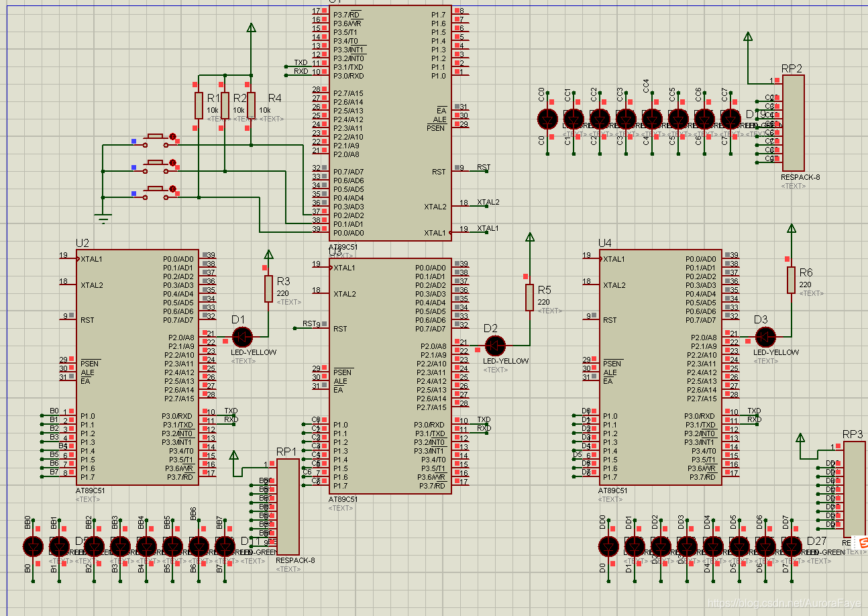The image size is (868, 616).
Task: Click the power terminal arrow above R3
Action: tap(268, 255)
